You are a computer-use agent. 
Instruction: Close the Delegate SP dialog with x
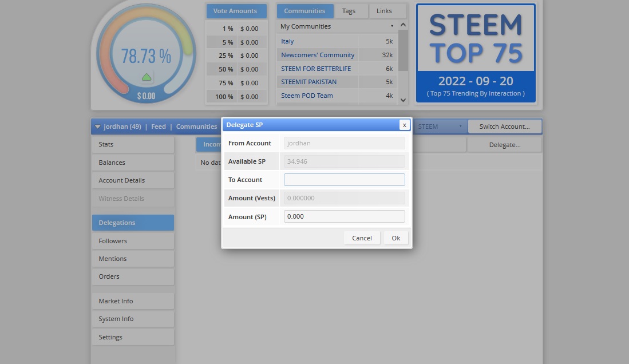[404, 125]
